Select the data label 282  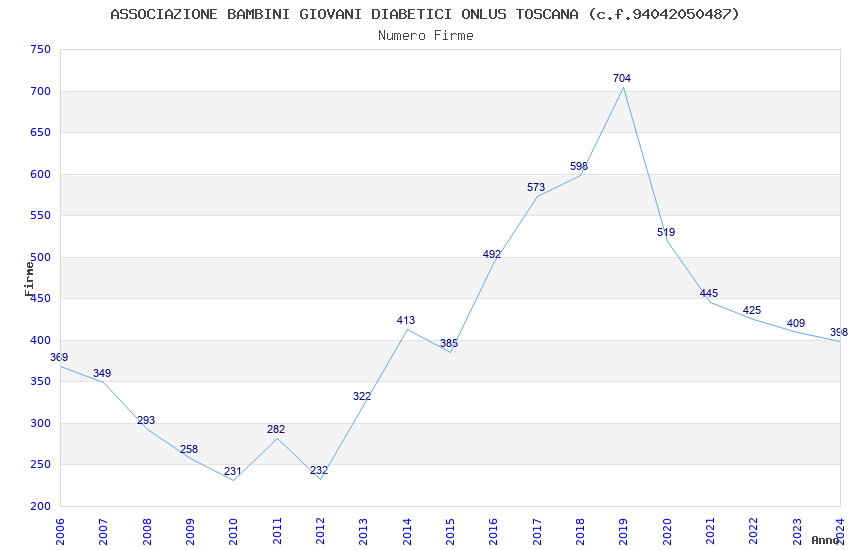pyautogui.click(x=276, y=429)
